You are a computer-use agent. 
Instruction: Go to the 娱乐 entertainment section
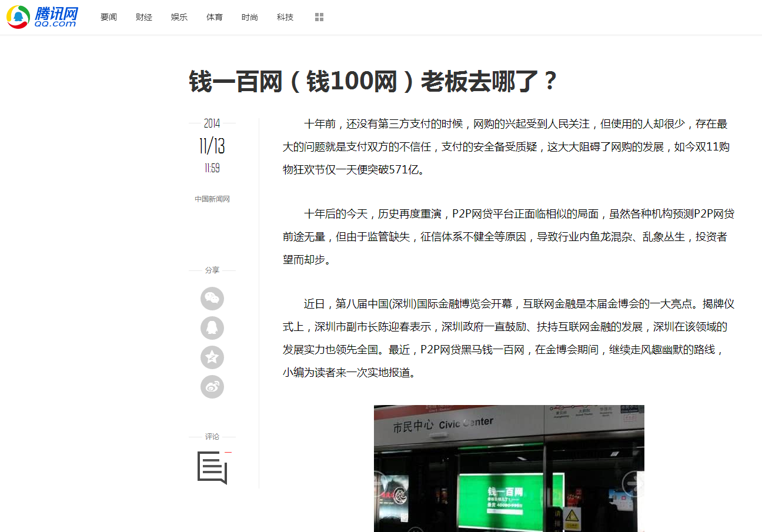click(179, 17)
